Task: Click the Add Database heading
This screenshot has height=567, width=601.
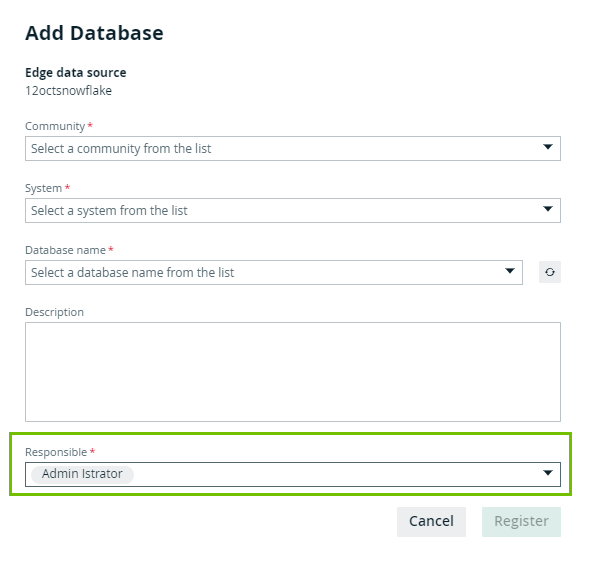Action: tap(94, 33)
